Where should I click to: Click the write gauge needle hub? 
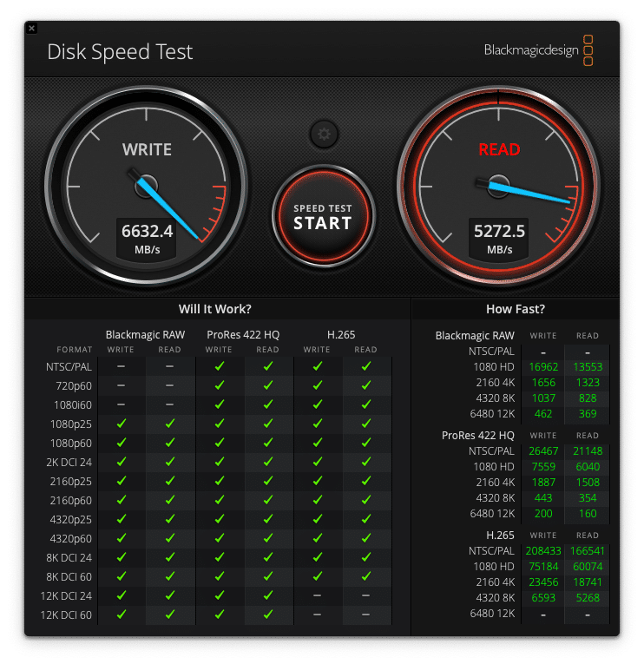tap(146, 186)
